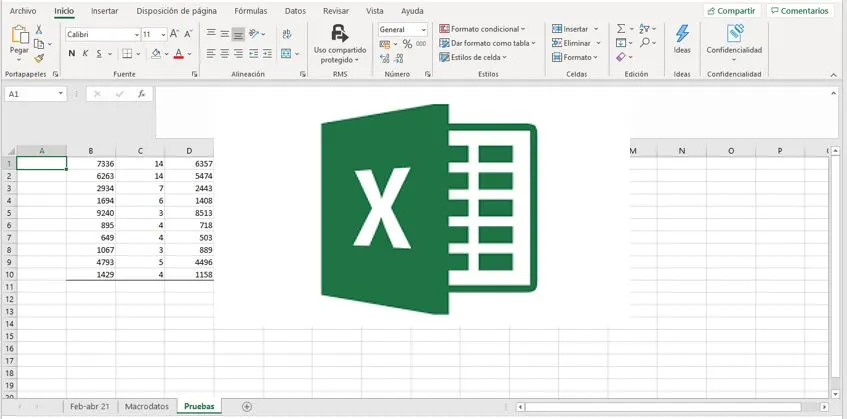Expand Dar formato como tabla menu
Viewport: 847px width, 419px height.
pos(487,43)
